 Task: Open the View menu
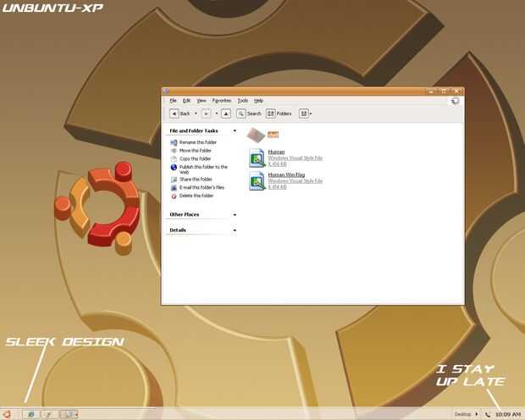(x=202, y=101)
